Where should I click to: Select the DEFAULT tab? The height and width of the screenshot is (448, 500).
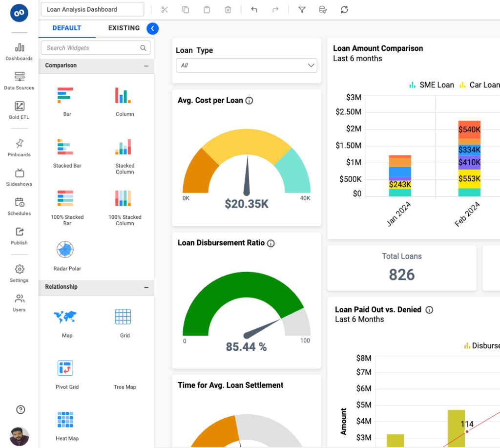click(67, 28)
